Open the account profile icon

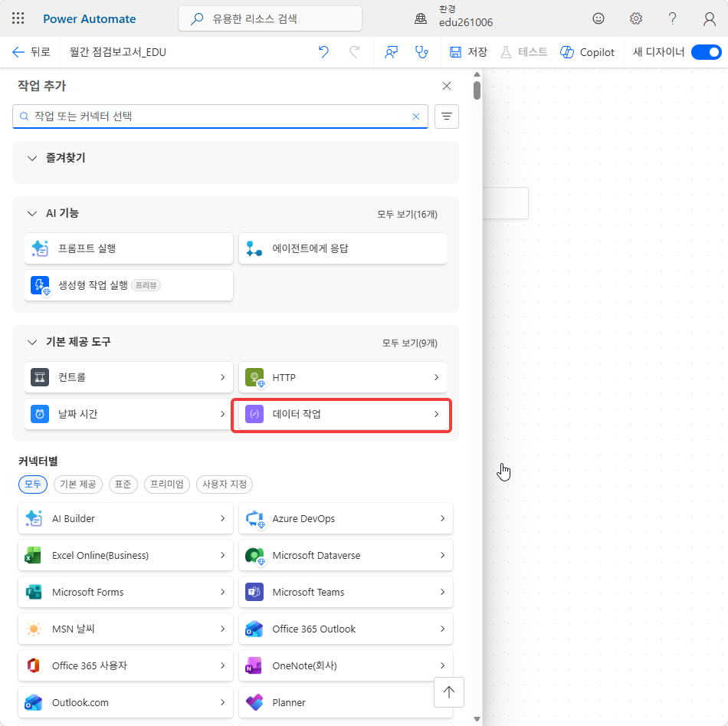pos(710,18)
